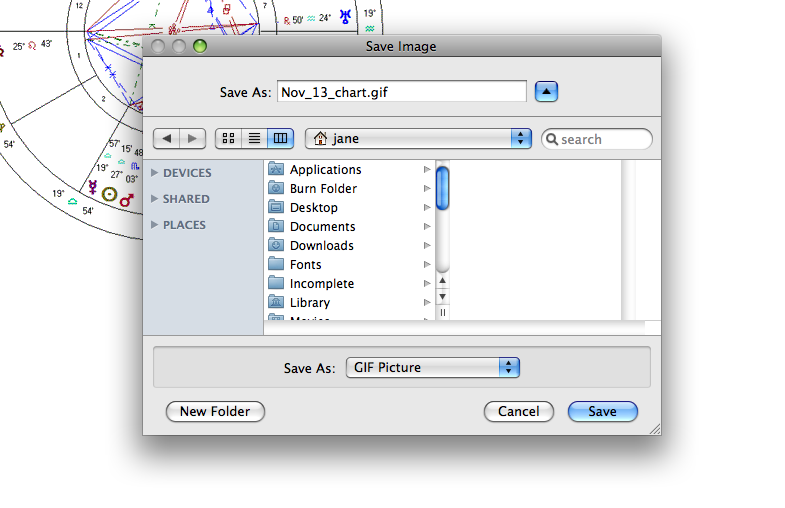
Task: Switch to icon view
Action: (228, 139)
